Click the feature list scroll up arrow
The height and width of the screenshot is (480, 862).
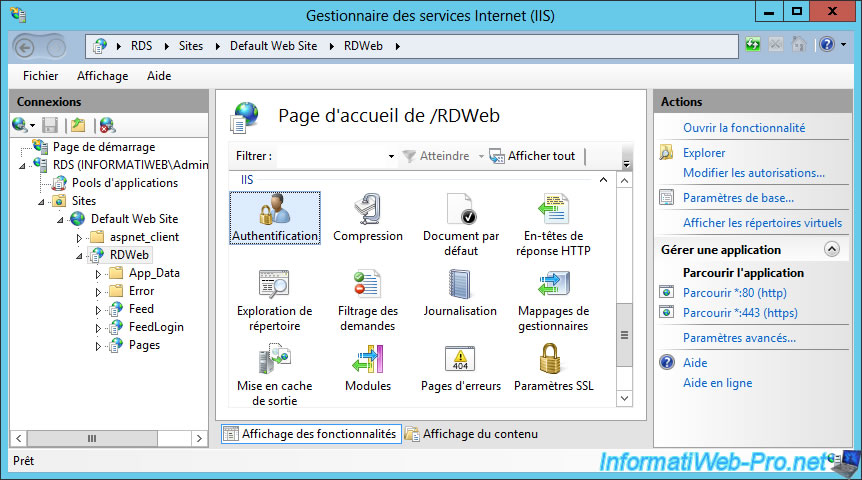(x=624, y=180)
